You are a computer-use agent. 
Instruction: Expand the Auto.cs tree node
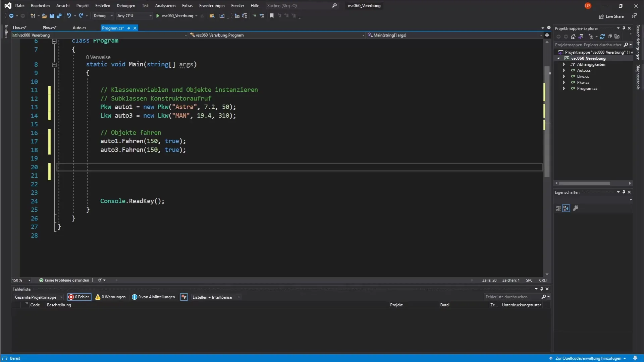pos(564,70)
